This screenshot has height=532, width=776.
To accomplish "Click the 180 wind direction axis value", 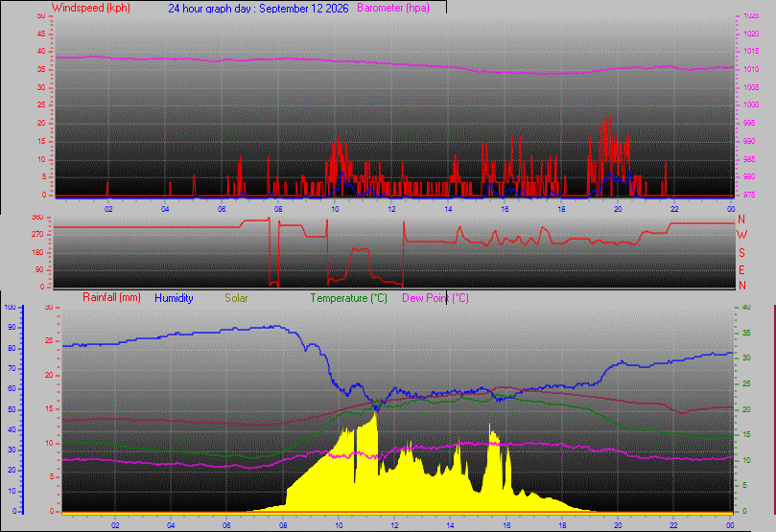I will coord(37,253).
